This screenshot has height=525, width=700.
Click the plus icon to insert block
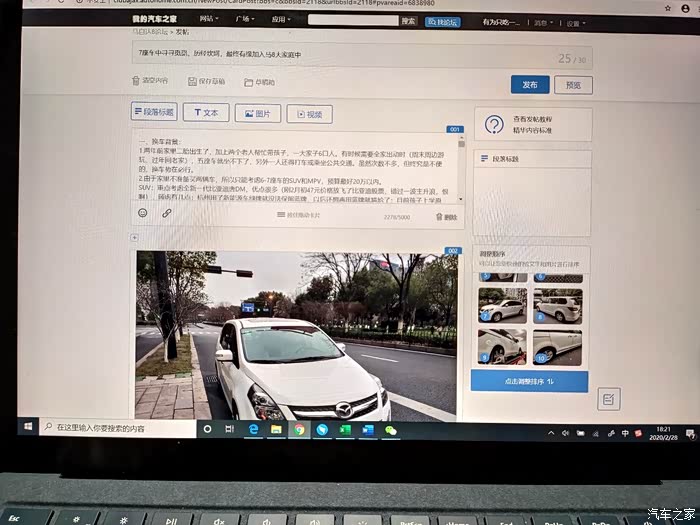point(134,238)
